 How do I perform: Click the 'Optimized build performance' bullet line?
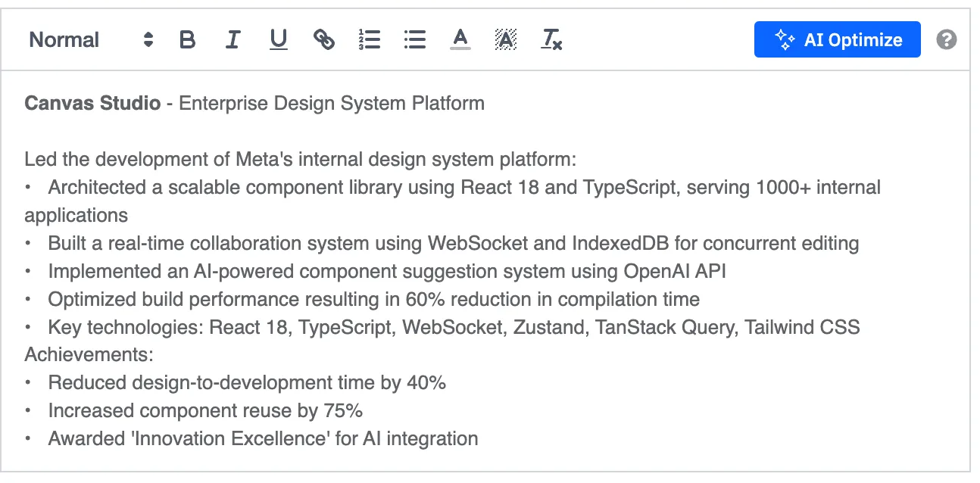click(373, 299)
